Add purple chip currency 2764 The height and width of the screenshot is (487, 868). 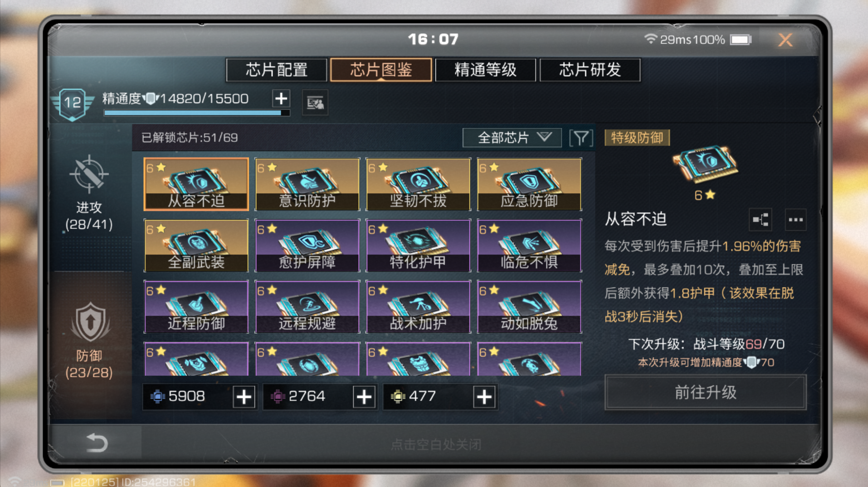364,397
